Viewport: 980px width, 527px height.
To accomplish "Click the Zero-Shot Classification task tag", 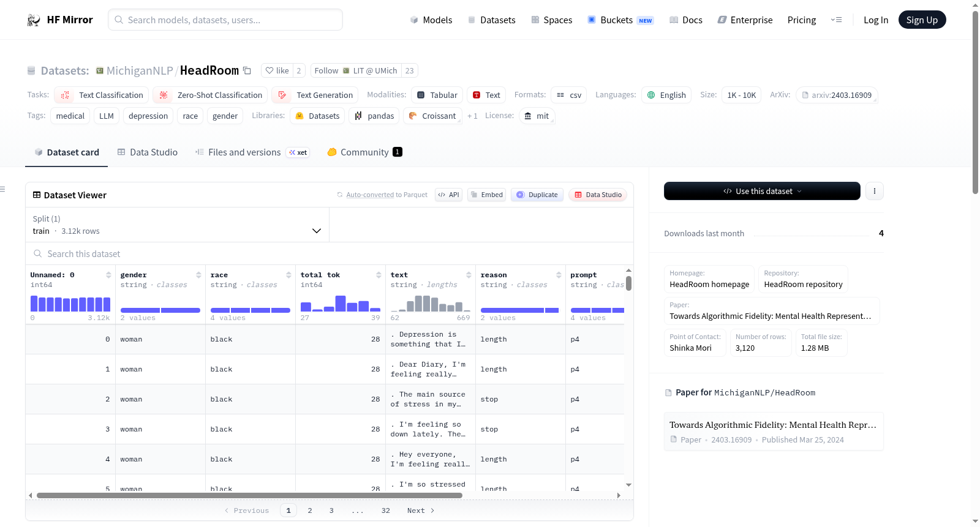I will (x=210, y=95).
